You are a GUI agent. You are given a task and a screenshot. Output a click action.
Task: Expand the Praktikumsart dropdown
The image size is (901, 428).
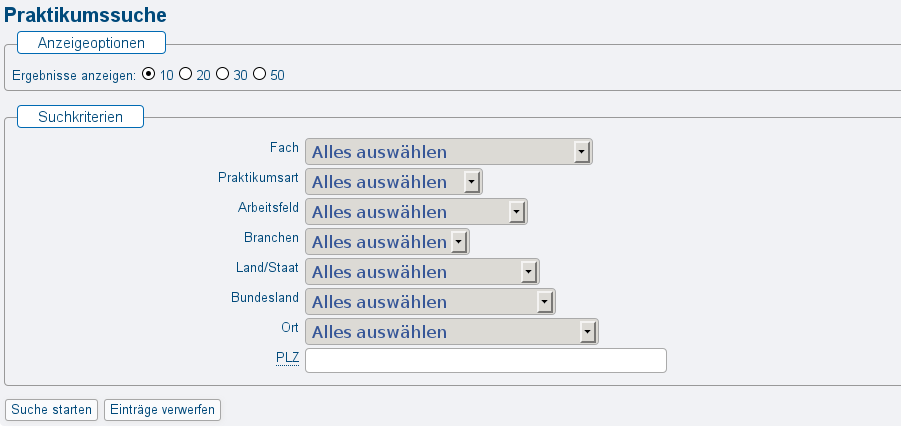[393, 182]
